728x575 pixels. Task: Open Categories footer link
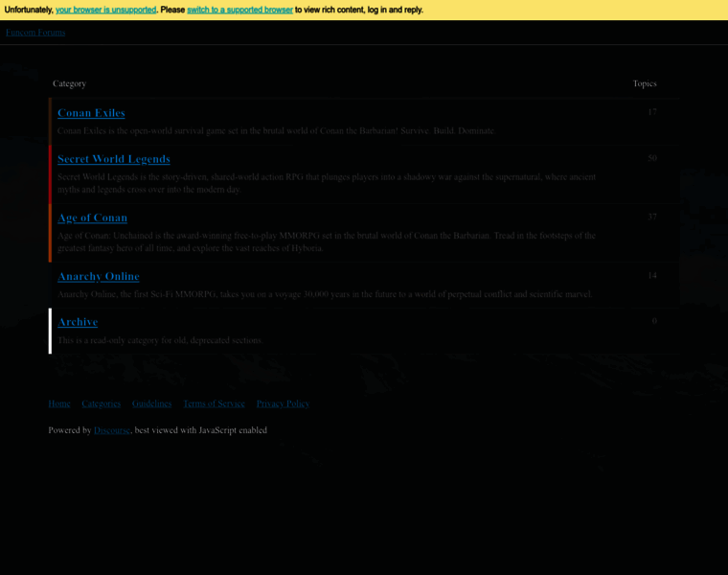[102, 403]
